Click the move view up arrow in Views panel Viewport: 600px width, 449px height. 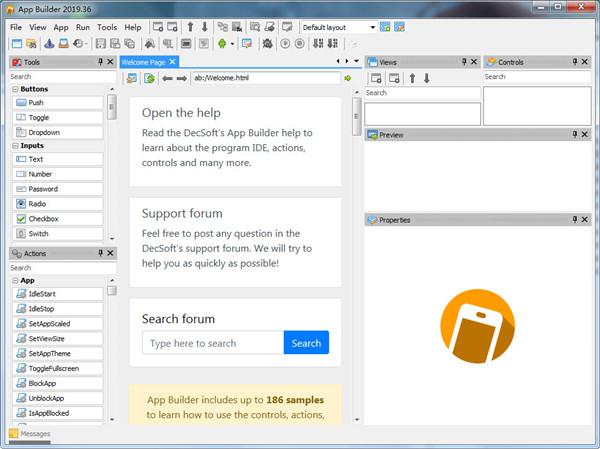click(412, 78)
